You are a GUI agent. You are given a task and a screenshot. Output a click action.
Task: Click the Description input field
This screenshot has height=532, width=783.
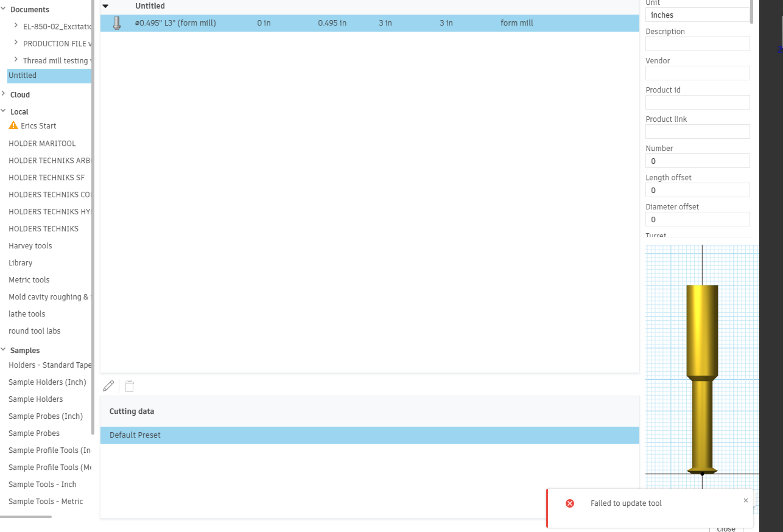[x=698, y=44]
